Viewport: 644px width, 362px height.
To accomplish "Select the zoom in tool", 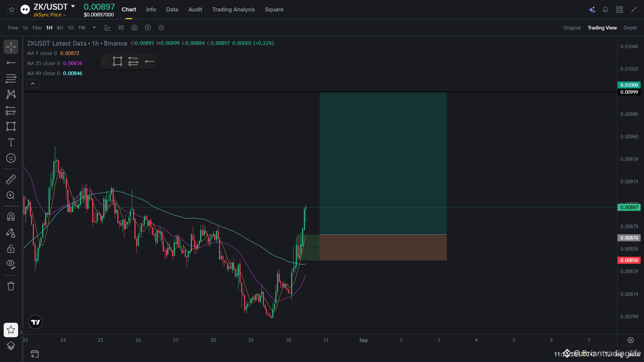I will pyautogui.click(x=11, y=195).
